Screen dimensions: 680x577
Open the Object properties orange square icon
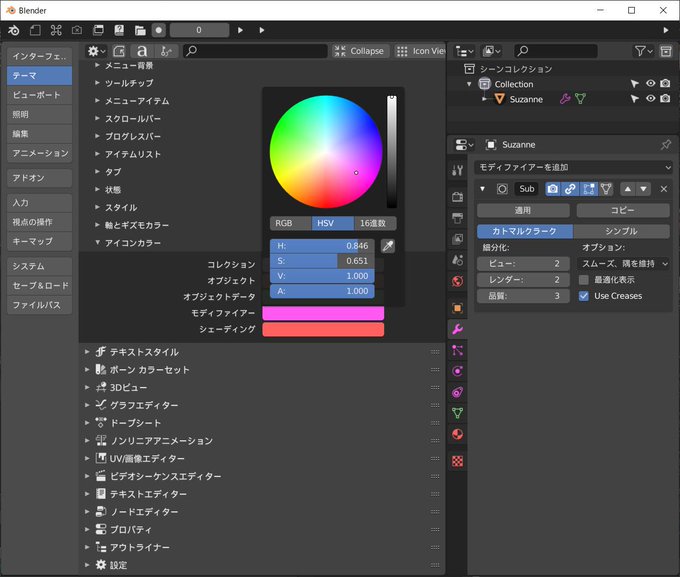click(x=457, y=308)
